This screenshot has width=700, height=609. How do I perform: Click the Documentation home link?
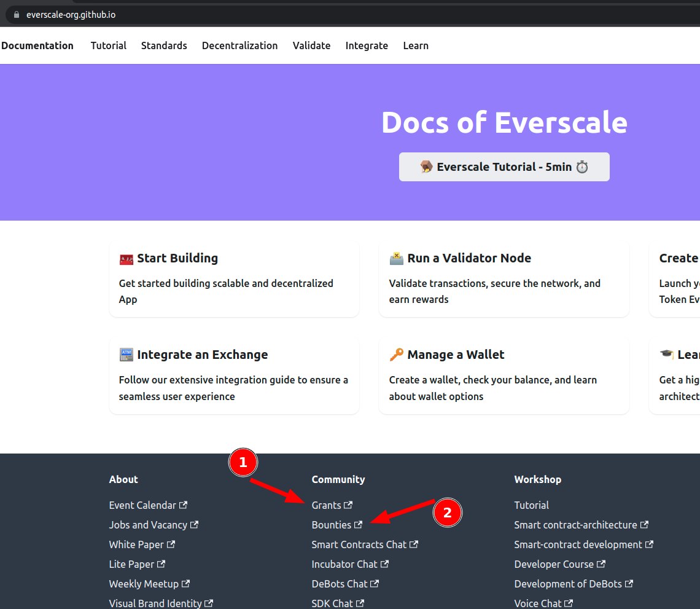(x=37, y=45)
